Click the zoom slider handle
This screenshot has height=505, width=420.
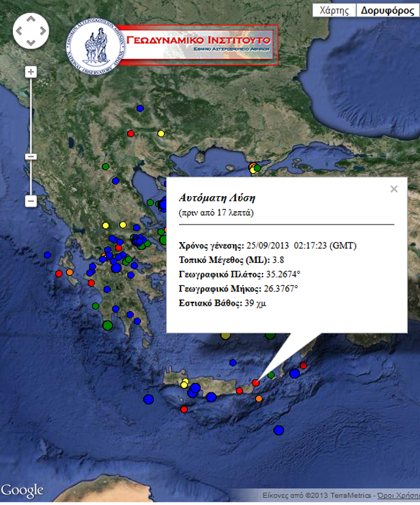pos(31,157)
